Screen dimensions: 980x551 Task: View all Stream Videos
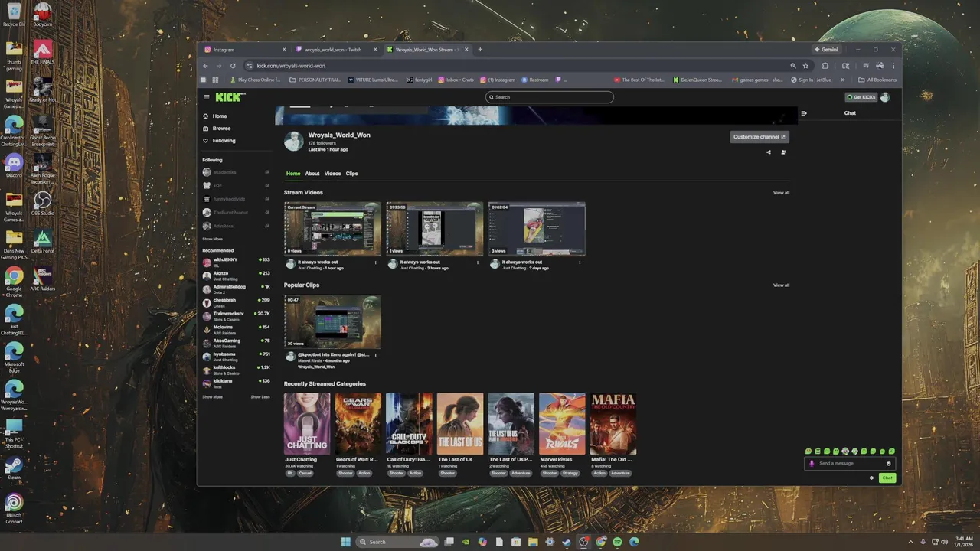coord(781,193)
